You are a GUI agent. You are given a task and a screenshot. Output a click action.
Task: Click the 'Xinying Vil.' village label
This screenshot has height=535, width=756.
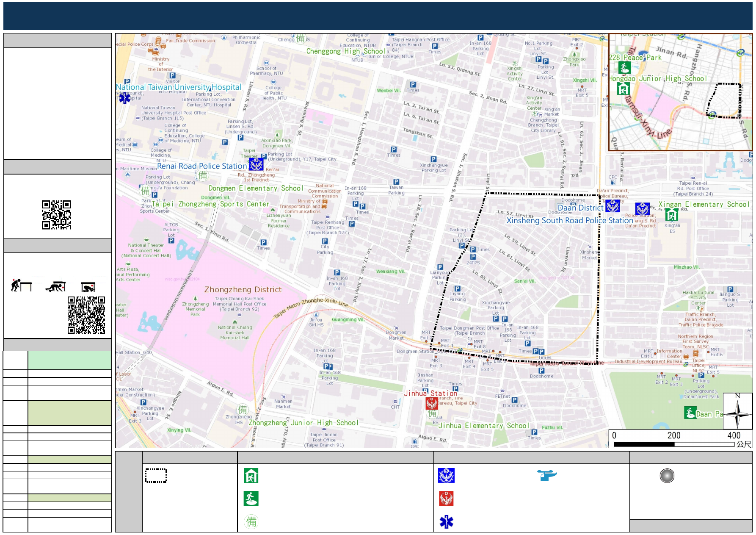pos(179,430)
